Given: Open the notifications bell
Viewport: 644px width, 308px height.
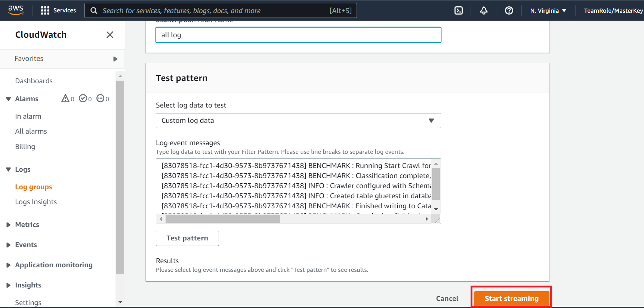Looking at the screenshot, I should (484, 10).
